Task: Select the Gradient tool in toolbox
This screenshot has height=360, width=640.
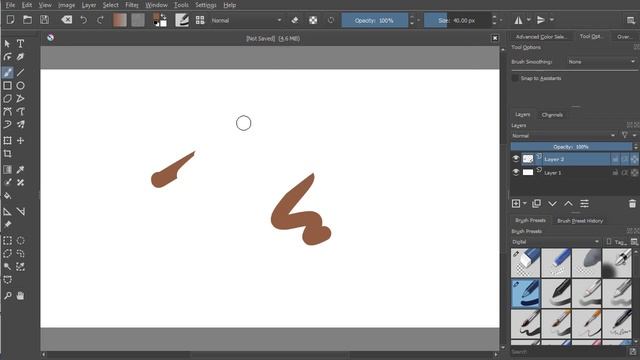Action: coord(7,169)
